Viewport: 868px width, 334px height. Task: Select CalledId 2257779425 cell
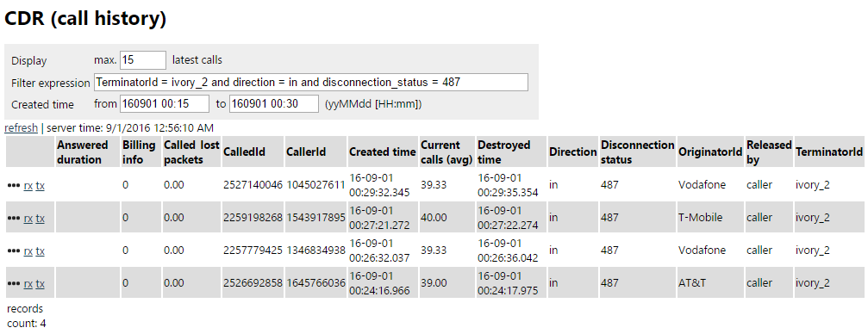253,250
